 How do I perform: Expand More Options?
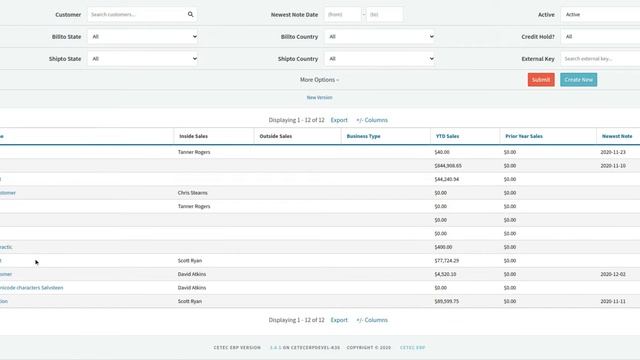click(319, 80)
